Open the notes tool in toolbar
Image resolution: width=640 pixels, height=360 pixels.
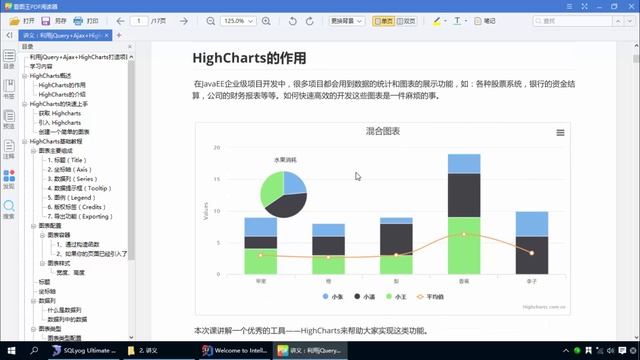[x=484, y=21]
